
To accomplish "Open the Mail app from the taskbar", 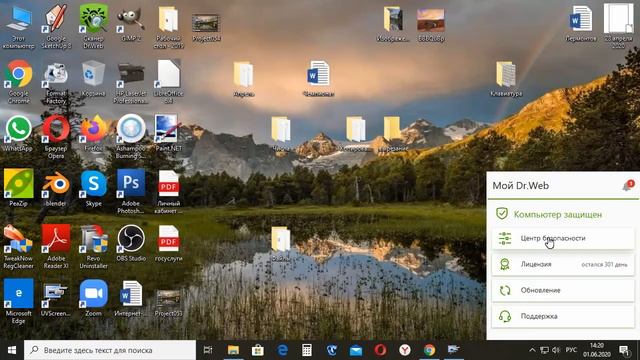I will (x=356, y=350).
